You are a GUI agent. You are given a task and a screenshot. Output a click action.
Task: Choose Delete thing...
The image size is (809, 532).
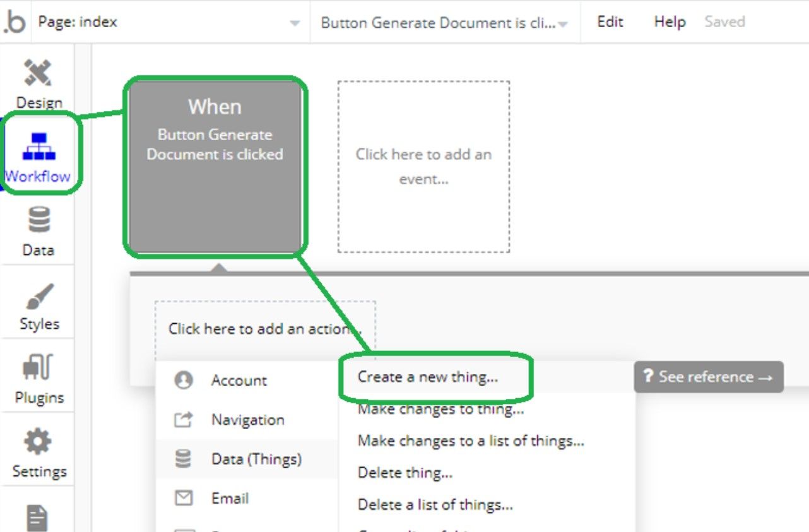coord(405,472)
